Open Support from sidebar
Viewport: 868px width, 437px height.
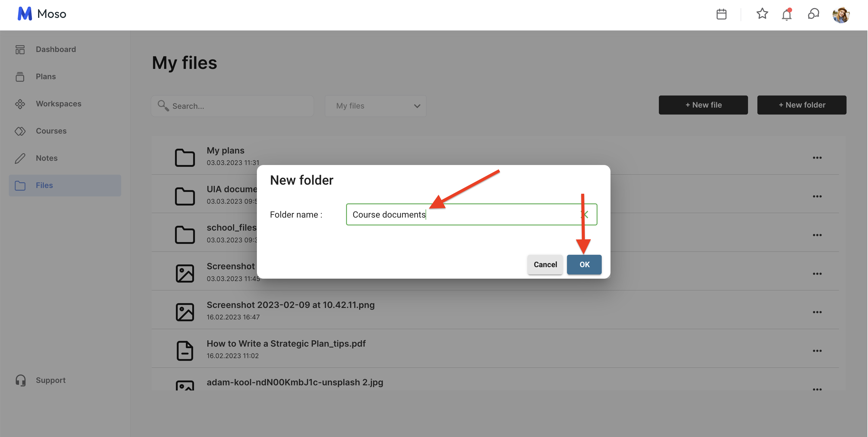click(50, 380)
